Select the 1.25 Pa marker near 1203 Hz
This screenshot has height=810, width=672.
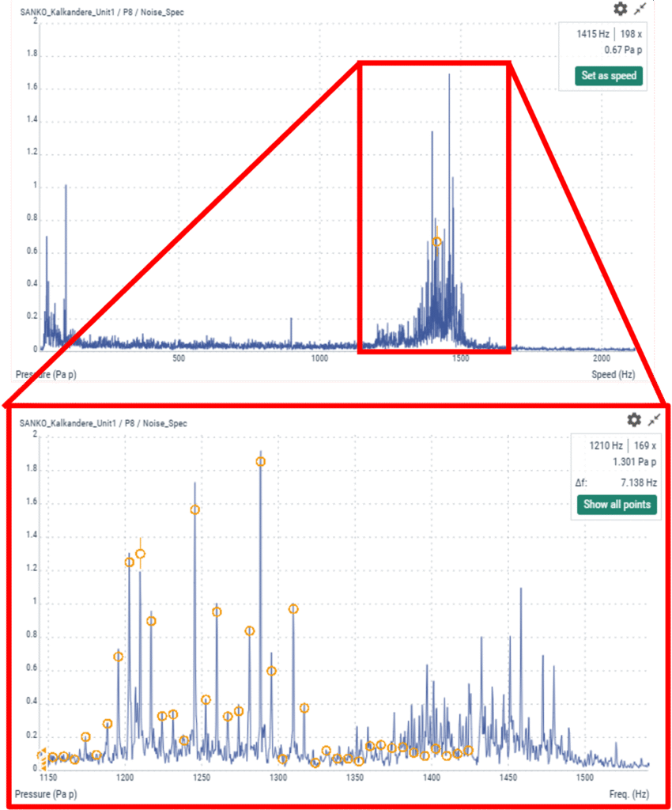130,562
